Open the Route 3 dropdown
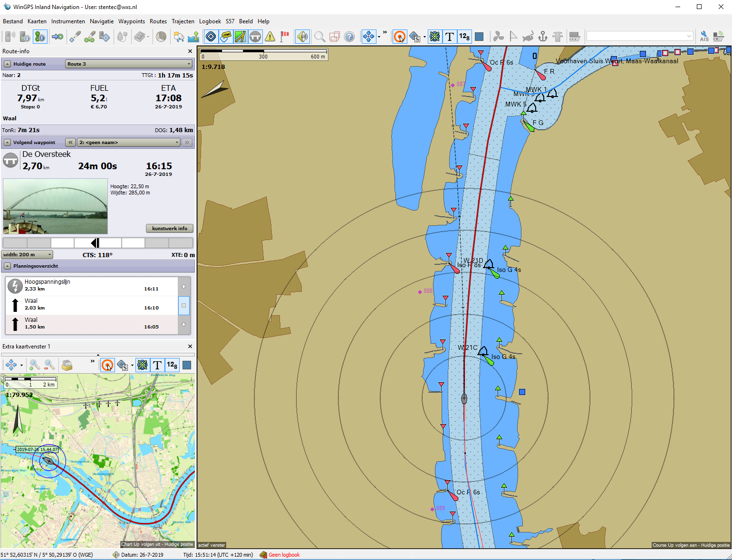Image resolution: width=732 pixels, height=560 pixels. click(128, 64)
